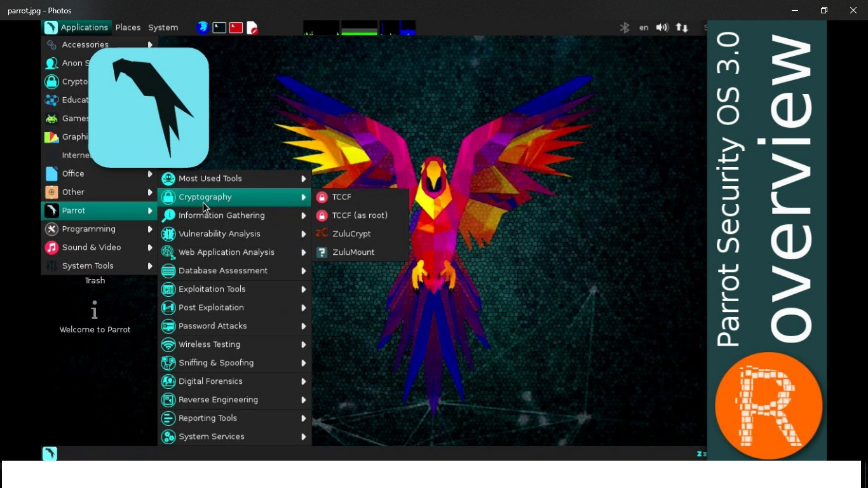This screenshot has width=868, height=488.
Task: Expand the Password Attacks arrow
Action: [x=304, y=326]
